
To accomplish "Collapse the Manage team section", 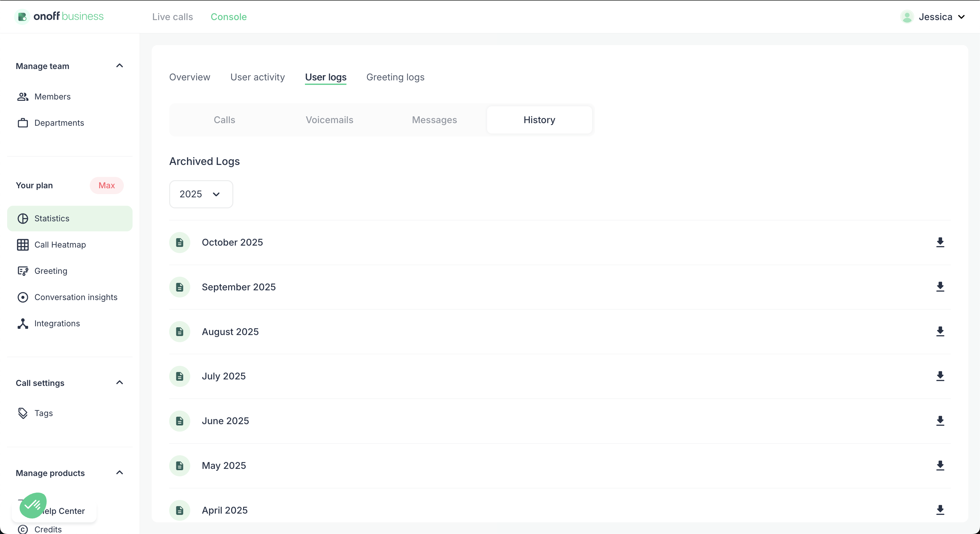I will tap(120, 66).
